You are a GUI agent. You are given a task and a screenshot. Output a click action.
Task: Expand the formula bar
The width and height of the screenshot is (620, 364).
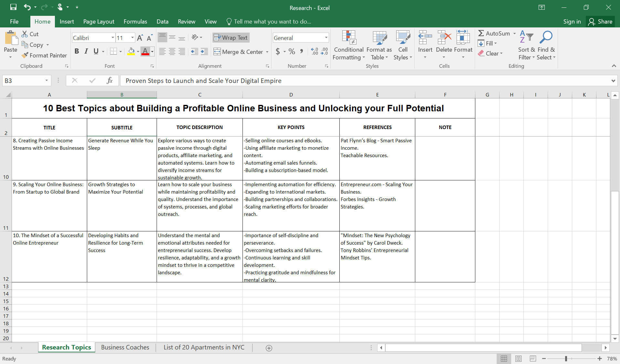[x=613, y=81]
